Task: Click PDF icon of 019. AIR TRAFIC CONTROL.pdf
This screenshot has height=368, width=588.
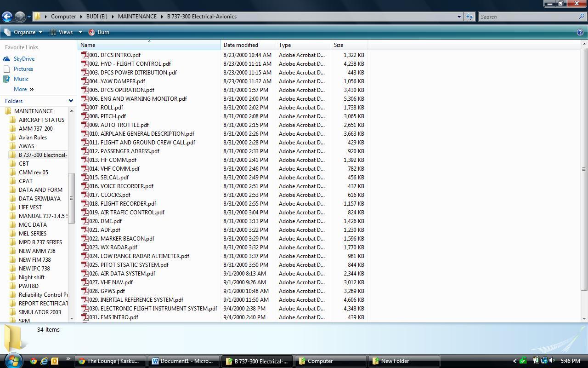Action: [85, 212]
